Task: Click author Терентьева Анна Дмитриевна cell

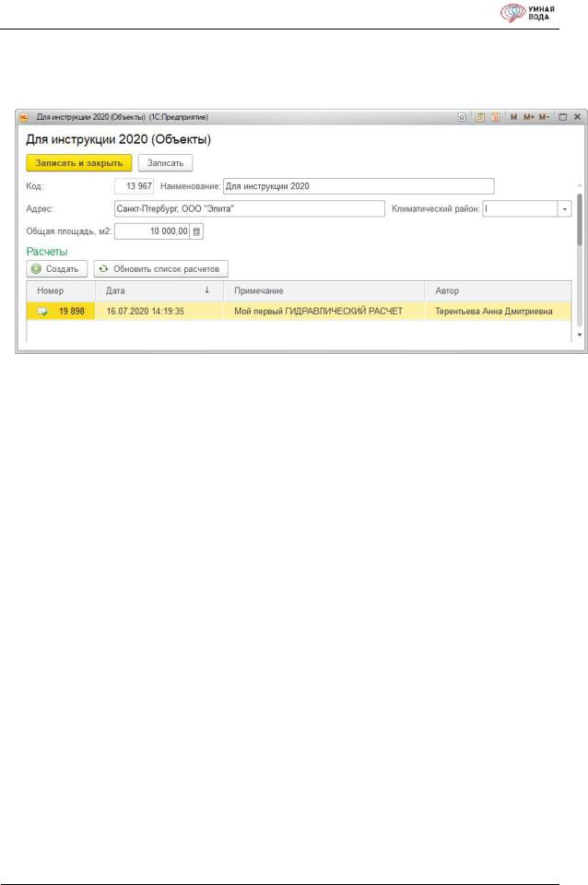Action: (x=498, y=311)
